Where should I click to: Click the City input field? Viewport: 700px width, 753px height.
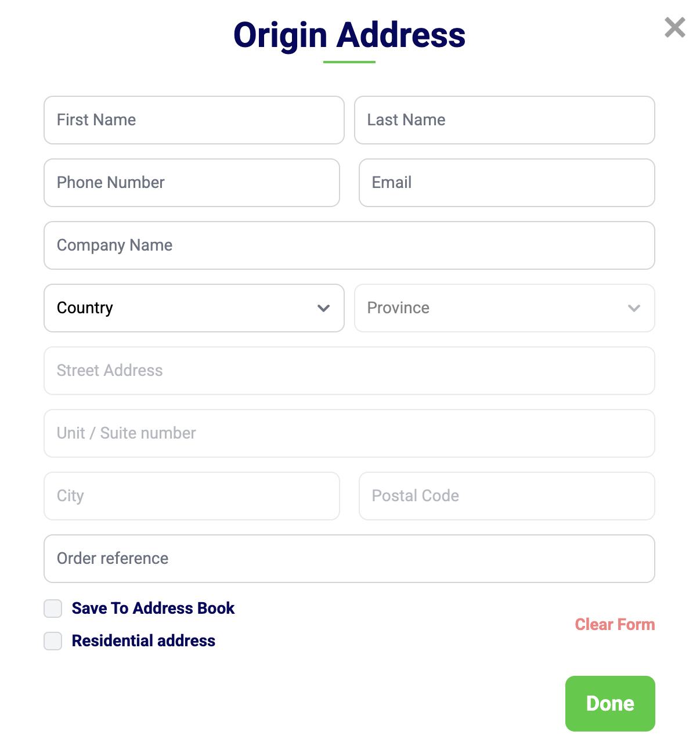(x=192, y=496)
